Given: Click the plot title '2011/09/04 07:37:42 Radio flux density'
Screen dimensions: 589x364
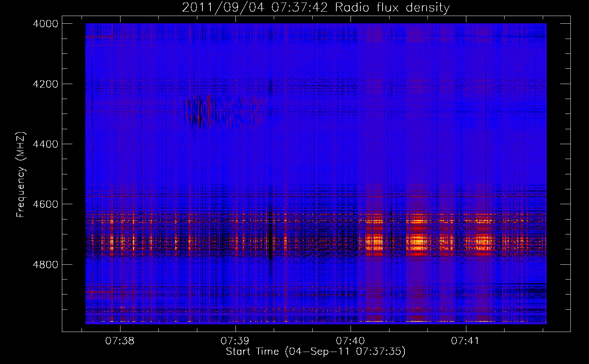Looking at the screenshot, I should (316, 7).
